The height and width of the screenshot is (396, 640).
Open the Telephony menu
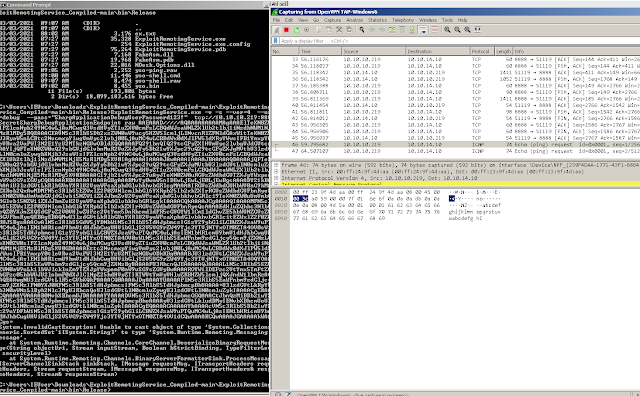pos(403,20)
